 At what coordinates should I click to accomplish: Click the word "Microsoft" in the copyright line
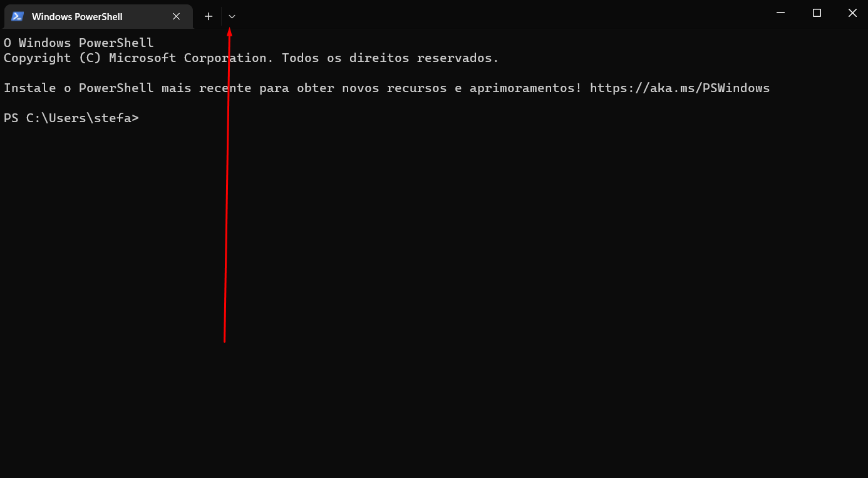tap(142, 58)
